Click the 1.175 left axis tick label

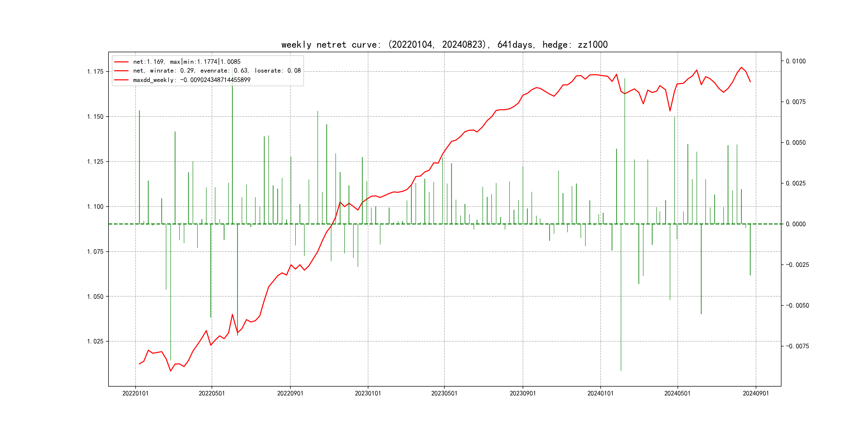[x=95, y=72]
